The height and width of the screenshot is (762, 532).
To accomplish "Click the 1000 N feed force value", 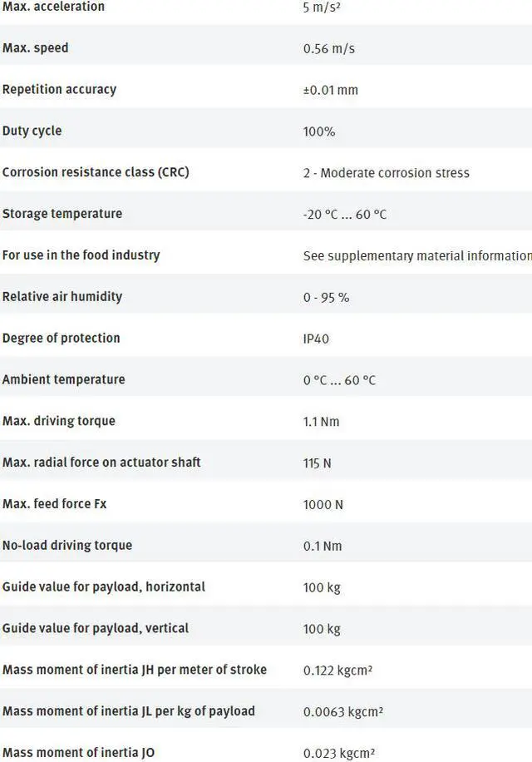I will (323, 505).
